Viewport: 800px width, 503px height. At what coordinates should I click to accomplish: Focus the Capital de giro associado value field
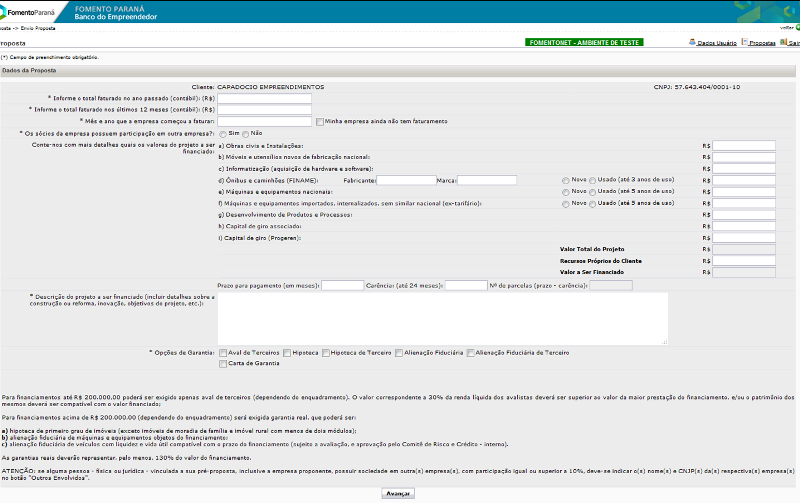pyautogui.click(x=744, y=226)
